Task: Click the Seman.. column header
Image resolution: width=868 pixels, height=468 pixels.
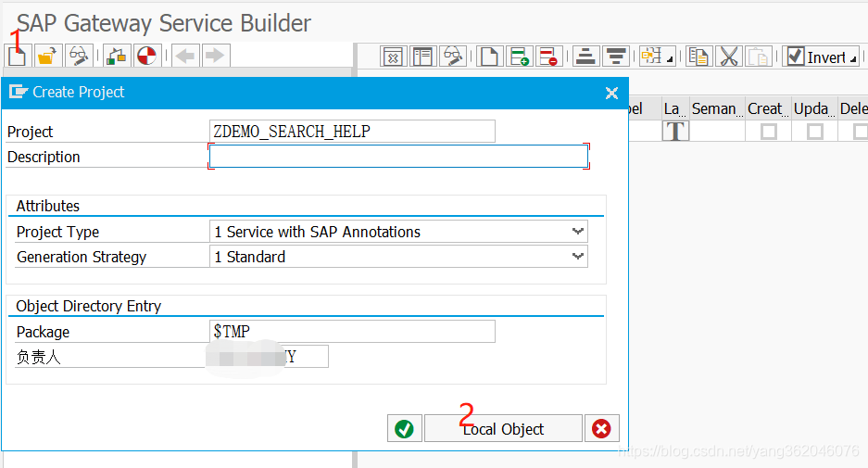Action: tap(716, 108)
